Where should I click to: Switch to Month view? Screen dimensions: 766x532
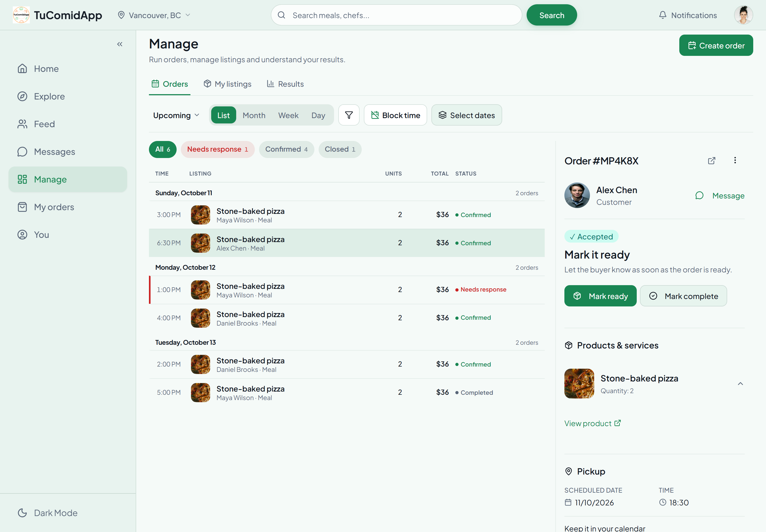254,115
